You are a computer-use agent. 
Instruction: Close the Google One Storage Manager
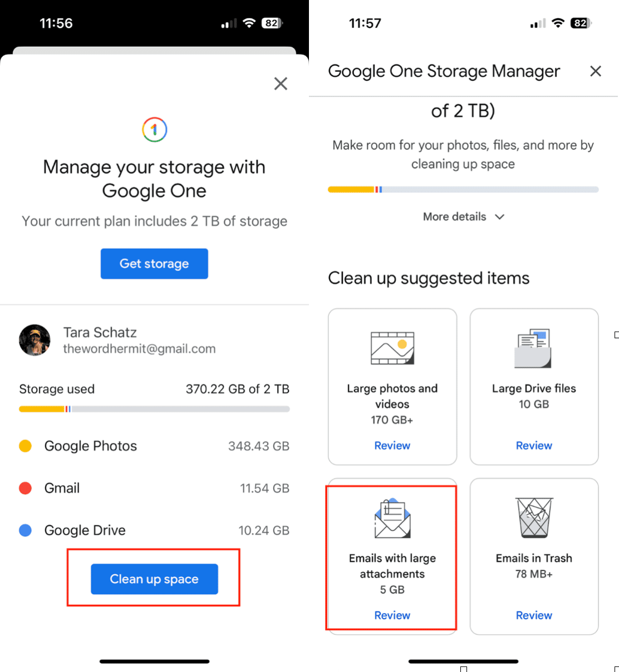pos(596,71)
